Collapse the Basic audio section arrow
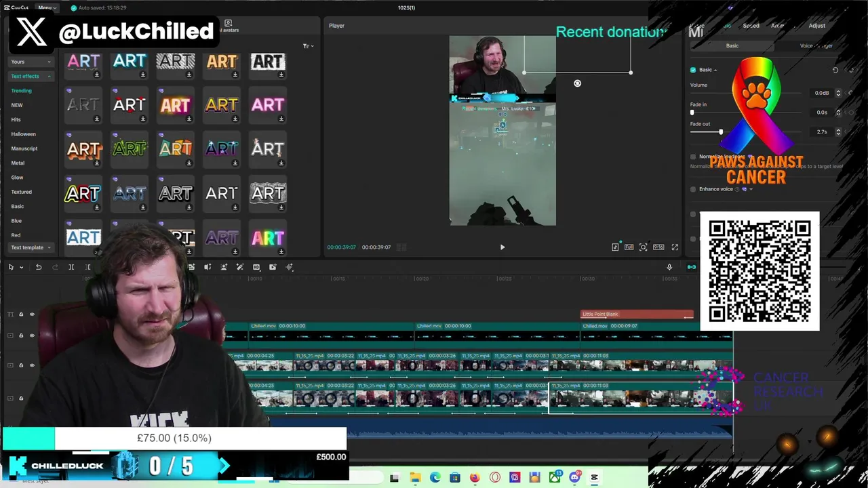 pyautogui.click(x=715, y=70)
